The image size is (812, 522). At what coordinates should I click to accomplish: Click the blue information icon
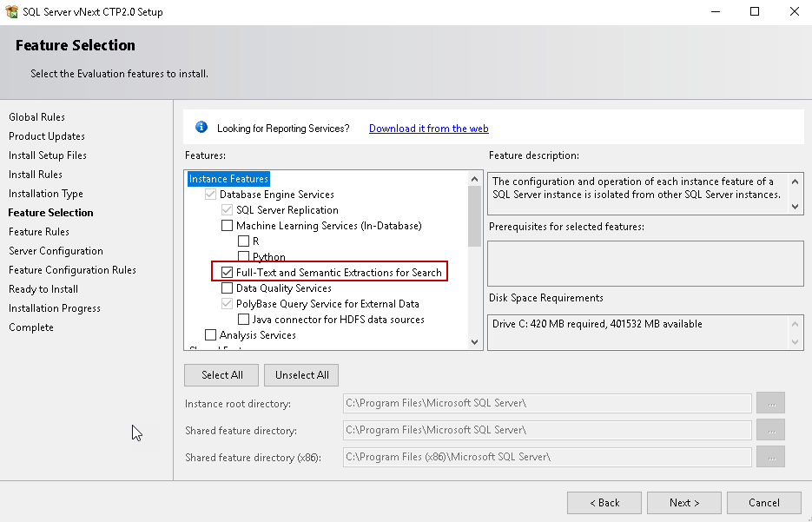click(x=201, y=128)
